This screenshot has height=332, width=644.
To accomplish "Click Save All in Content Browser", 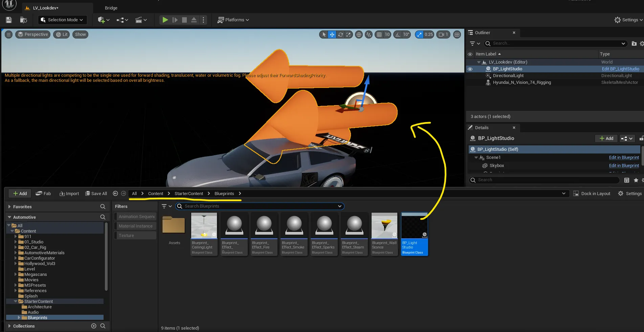I will click(x=96, y=193).
